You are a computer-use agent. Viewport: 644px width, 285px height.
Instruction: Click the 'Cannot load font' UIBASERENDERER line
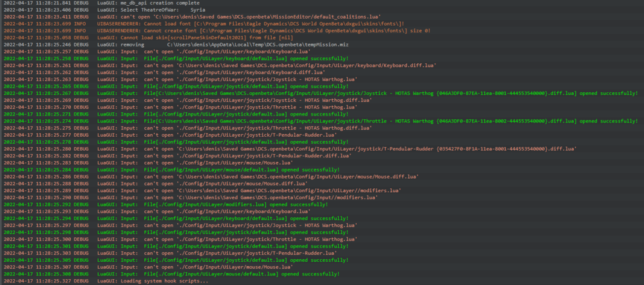tap(204, 24)
